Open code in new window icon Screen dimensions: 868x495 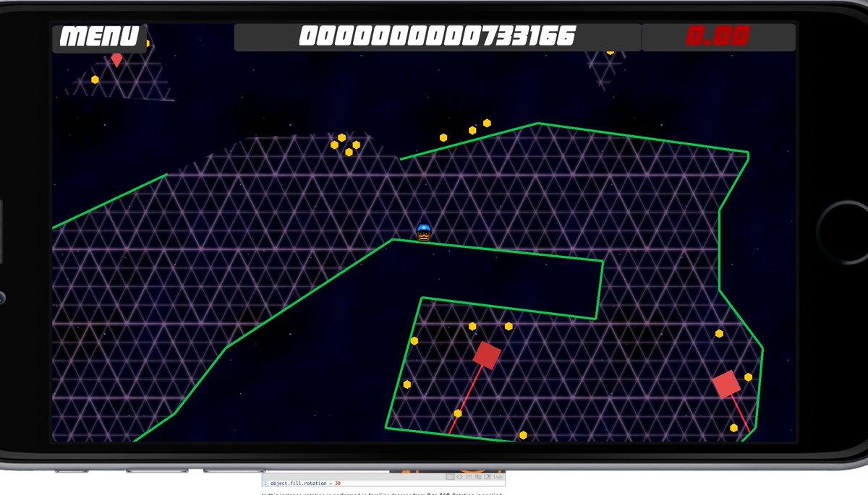487,477
